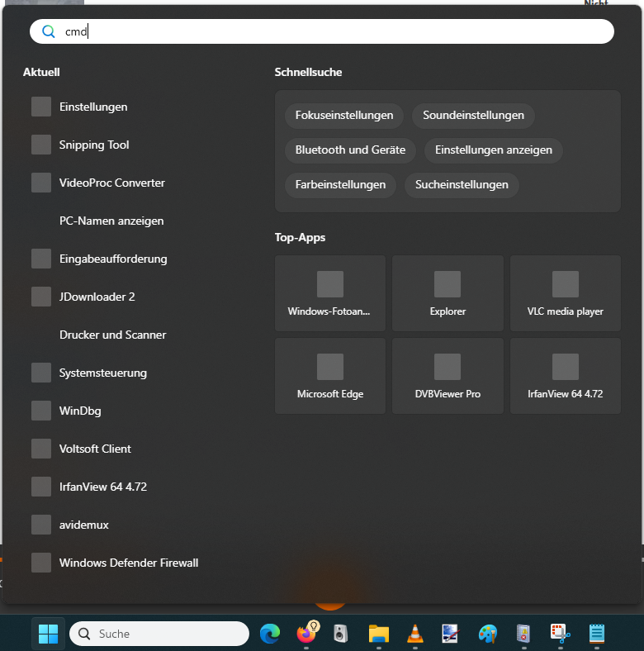The image size is (644, 651).
Task: Click the Farbeinstellungen chip
Action: click(x=340, y=185)
